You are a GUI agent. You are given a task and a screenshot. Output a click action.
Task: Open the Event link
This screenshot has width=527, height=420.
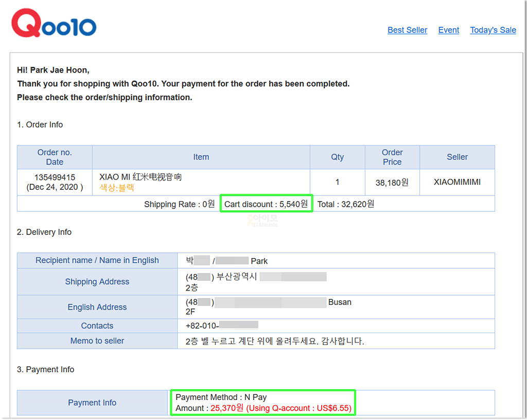(449, 30)
